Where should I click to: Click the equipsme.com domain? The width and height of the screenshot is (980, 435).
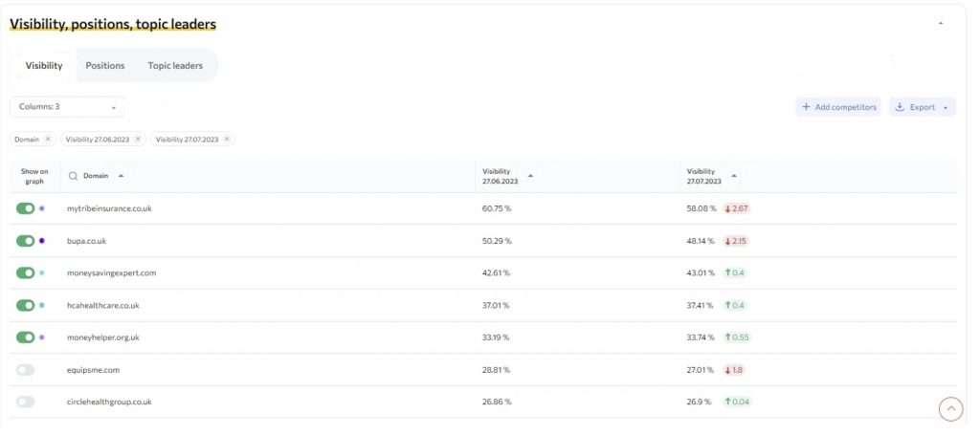pos(93,370)
